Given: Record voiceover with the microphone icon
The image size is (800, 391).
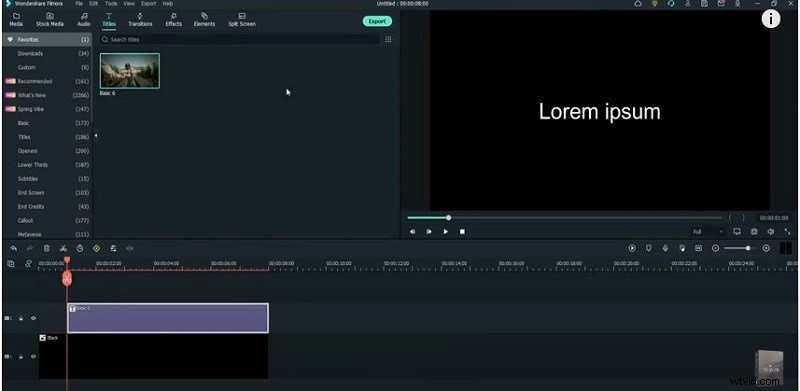Looking at the screenshot, I should click(665, 248).
